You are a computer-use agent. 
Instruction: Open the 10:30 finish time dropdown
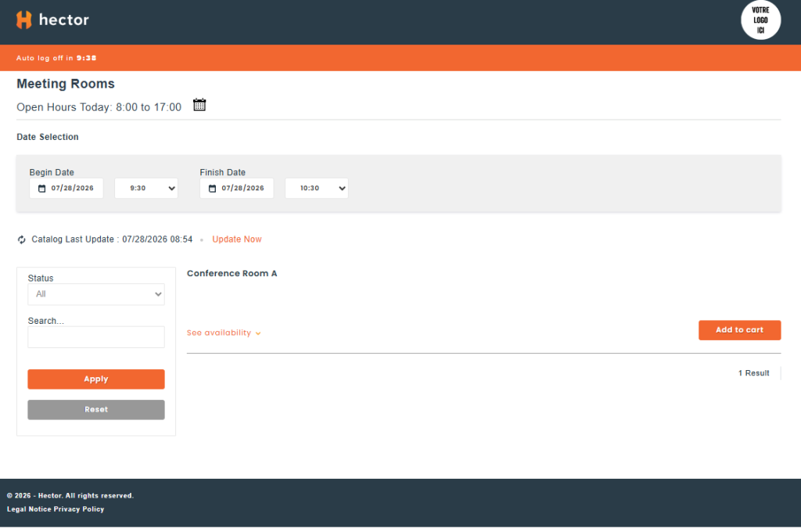[317, 188]
